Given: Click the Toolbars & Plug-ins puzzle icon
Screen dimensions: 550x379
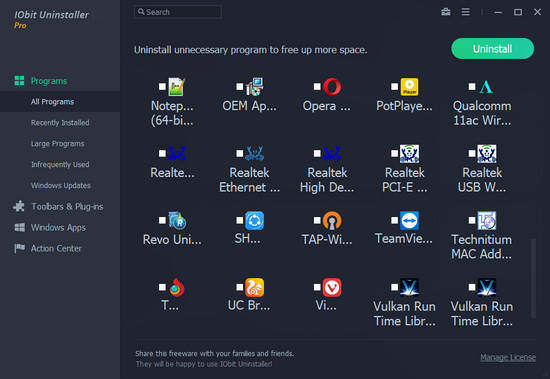Looking at the screenshot, I should click(19, 206).
